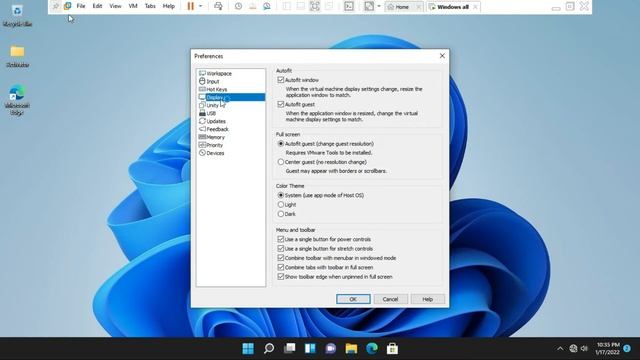Image resolution: width=640 pixels, height=360 pixels.
Task: Open the Edit menu
Action: [x=97, y=6]
